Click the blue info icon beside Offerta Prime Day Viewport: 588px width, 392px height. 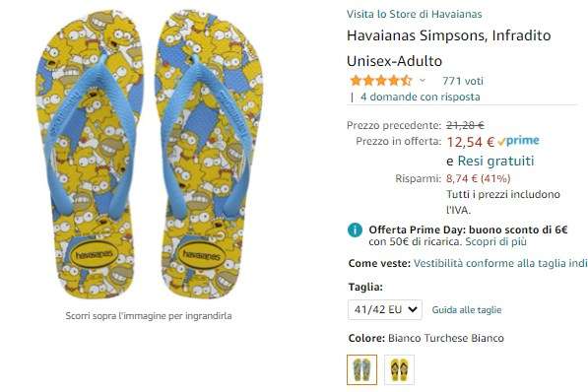(355, 229)
